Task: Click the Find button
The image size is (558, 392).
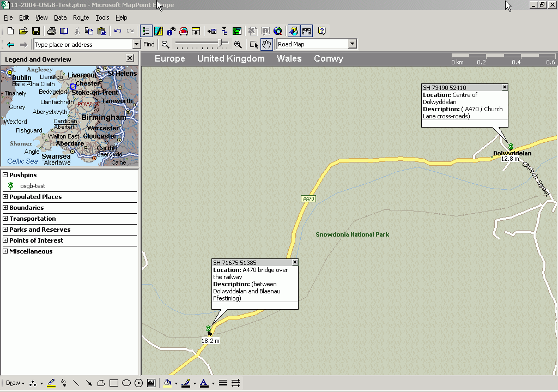Action: pyautogui.click(x=149, y=45)
